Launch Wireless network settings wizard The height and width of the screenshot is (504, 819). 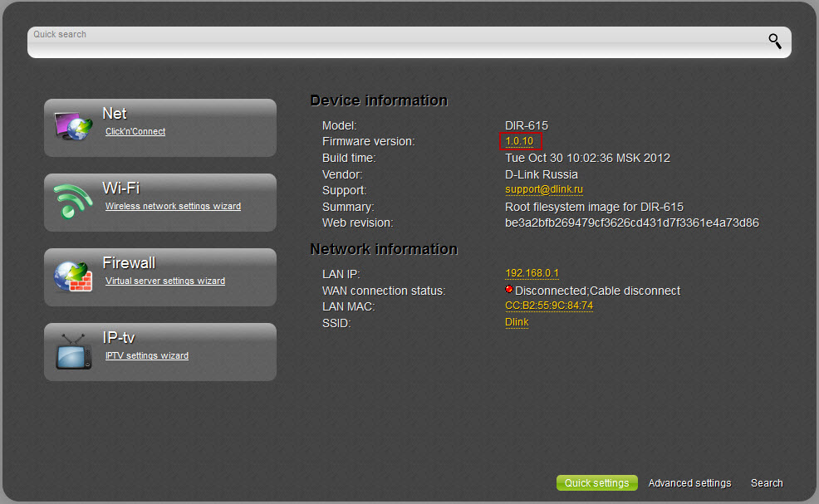[173, 206]
